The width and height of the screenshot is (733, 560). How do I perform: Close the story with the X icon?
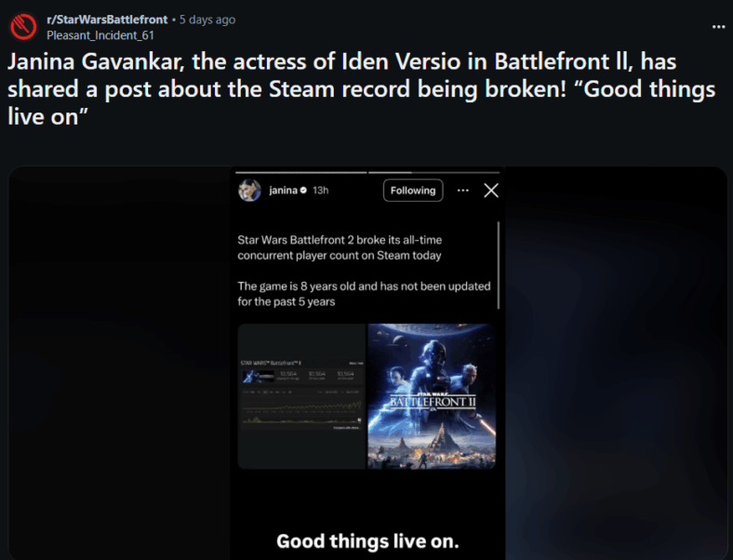click(491, 191)
